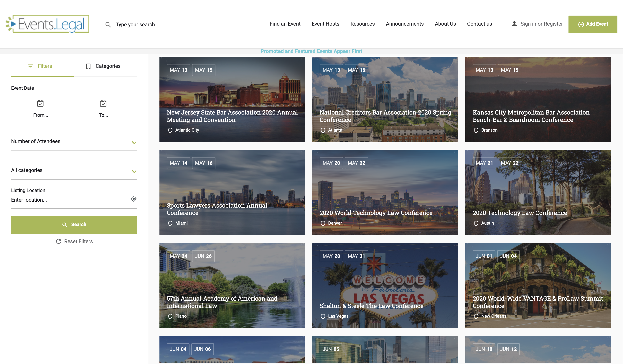The height and width of the screenshot is (364, 623).
Task: Pick the From event date
Action: click(41, 109)
